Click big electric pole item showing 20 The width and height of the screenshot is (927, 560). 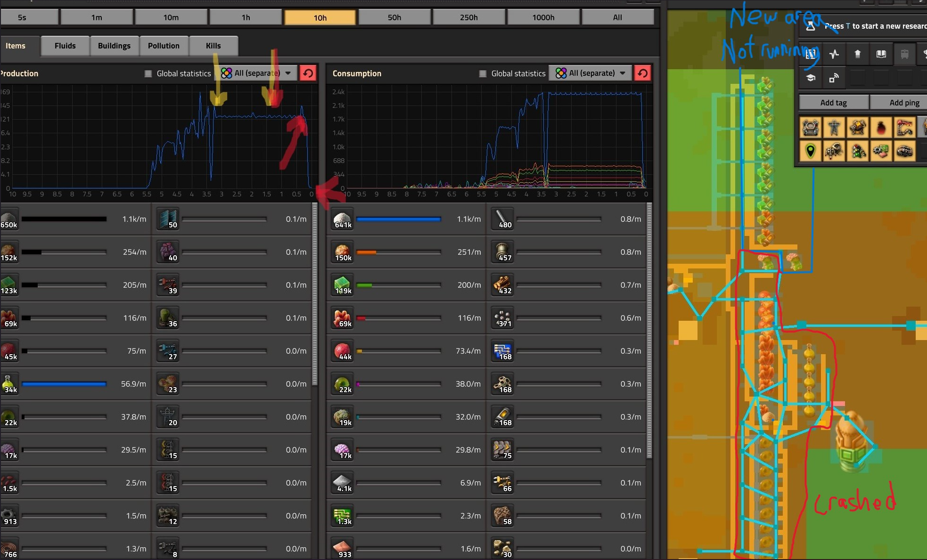click(x=167, y=417)
